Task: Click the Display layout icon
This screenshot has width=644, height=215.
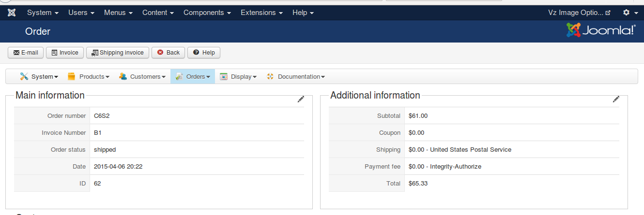Action: click(x=224, y=76)
